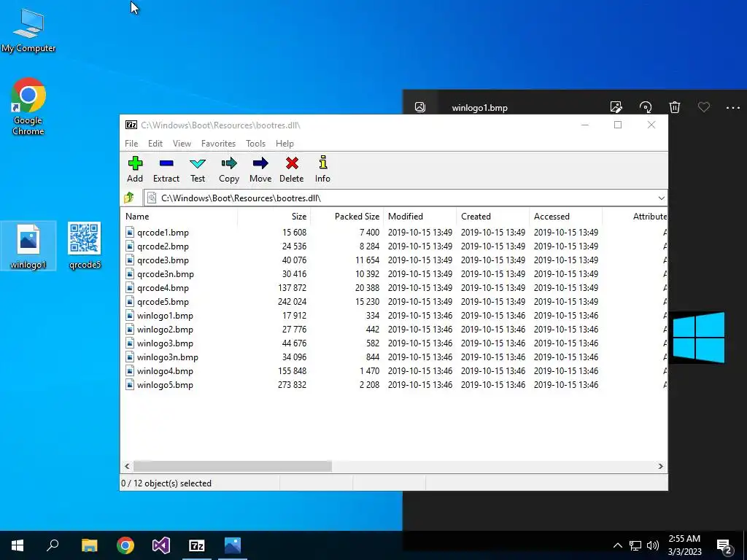Open Visual Studio from the taskbar
This screenshot has width=747, height=560.
click(161, 545)
